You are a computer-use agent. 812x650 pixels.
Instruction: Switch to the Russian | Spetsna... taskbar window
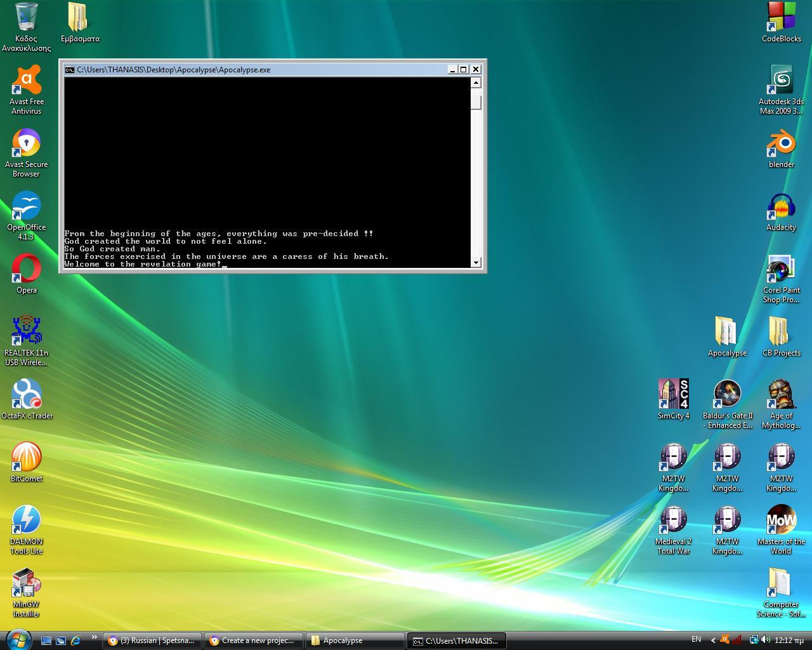[x=152, y=640]
